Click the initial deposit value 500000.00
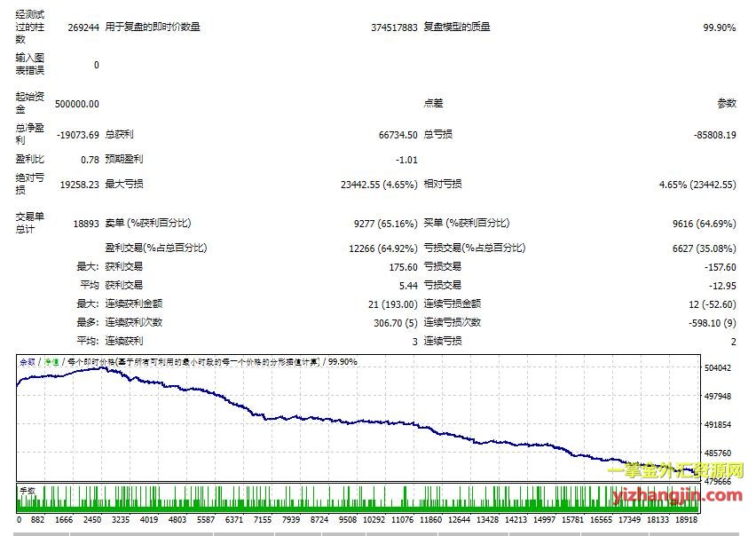The height and width of the screenshot is (536, 756). tap(77, 104)
